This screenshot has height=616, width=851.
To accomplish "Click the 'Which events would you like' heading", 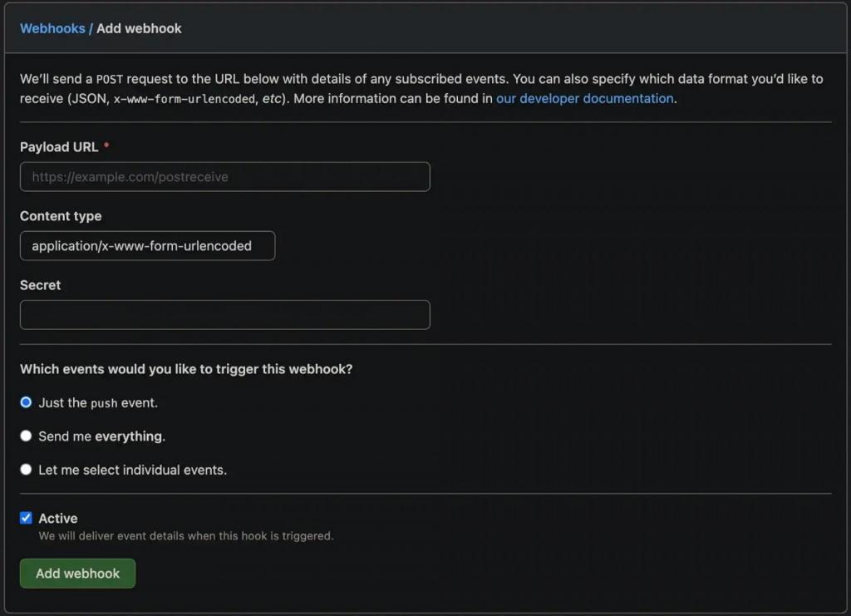I will [186, 369].
